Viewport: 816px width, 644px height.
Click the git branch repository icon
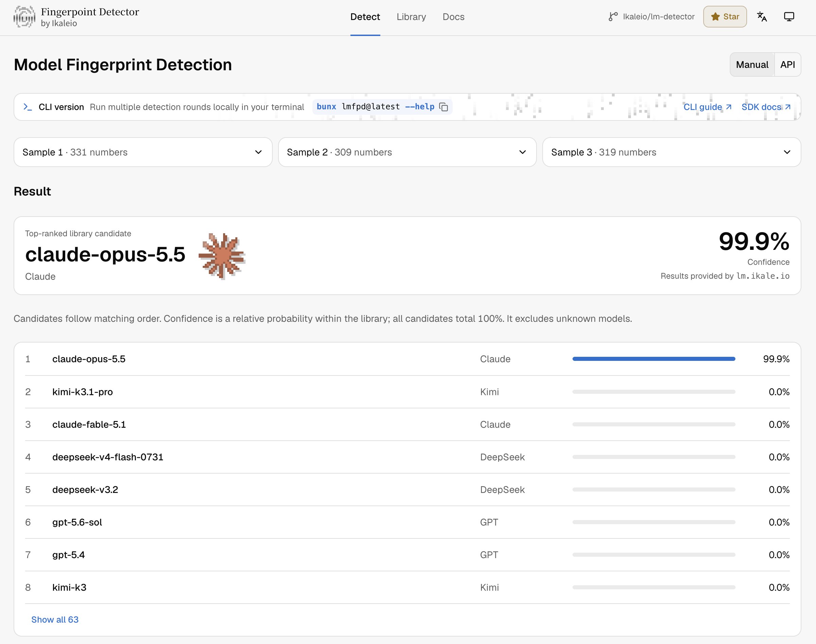(x=613, y=17)
